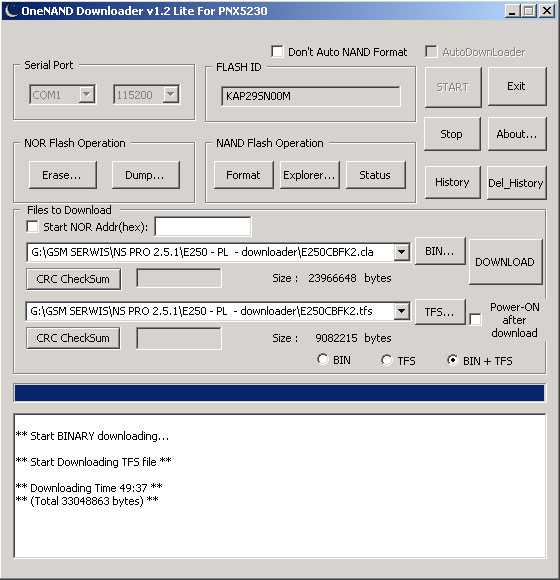The image size is (560, 580).
Task: Click the NAND Format button
Action: [243, 175]
